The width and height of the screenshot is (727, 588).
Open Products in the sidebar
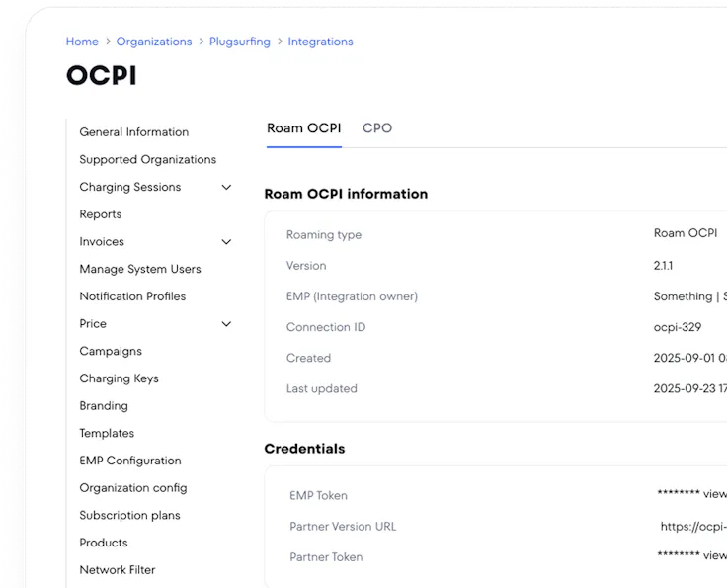(104, 543)
